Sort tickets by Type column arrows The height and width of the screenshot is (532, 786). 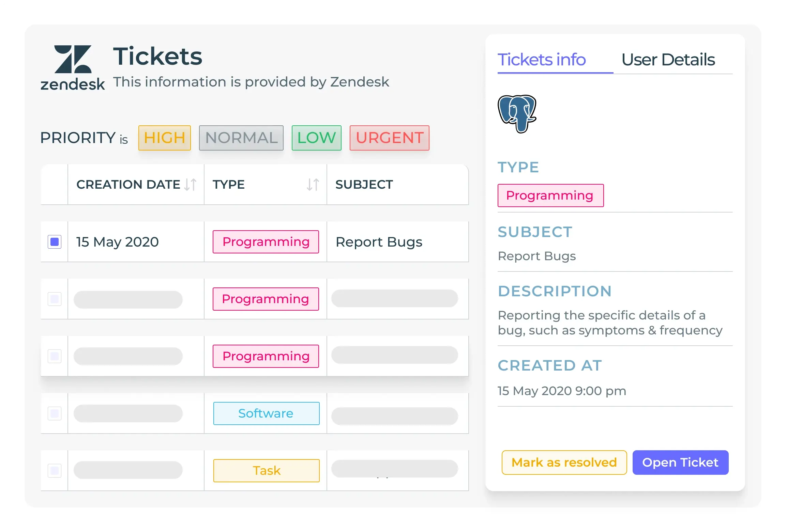(x=313, y=185)
